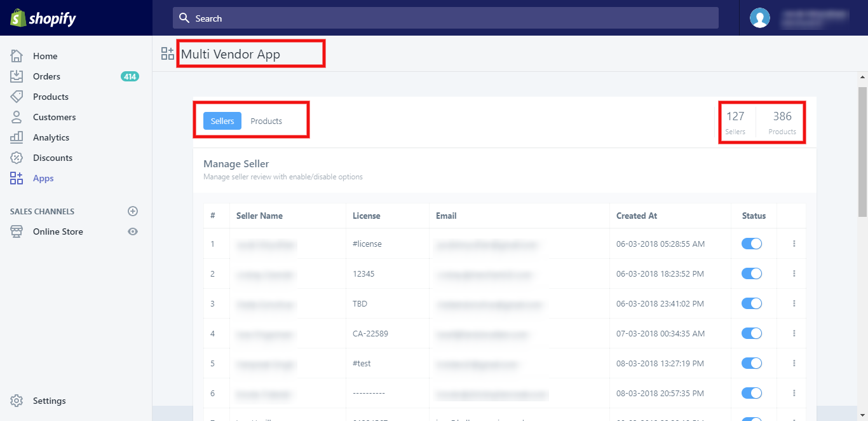View online store via eye icon

coord(133,231)
